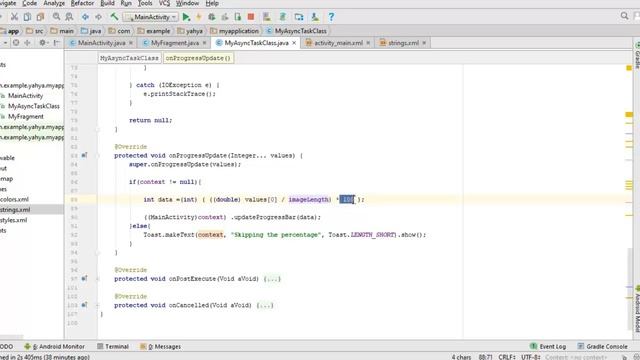This screenshot has height=360, width=640.
Task: Click the Paste icon in toolbar
Action: click(40, 17)
